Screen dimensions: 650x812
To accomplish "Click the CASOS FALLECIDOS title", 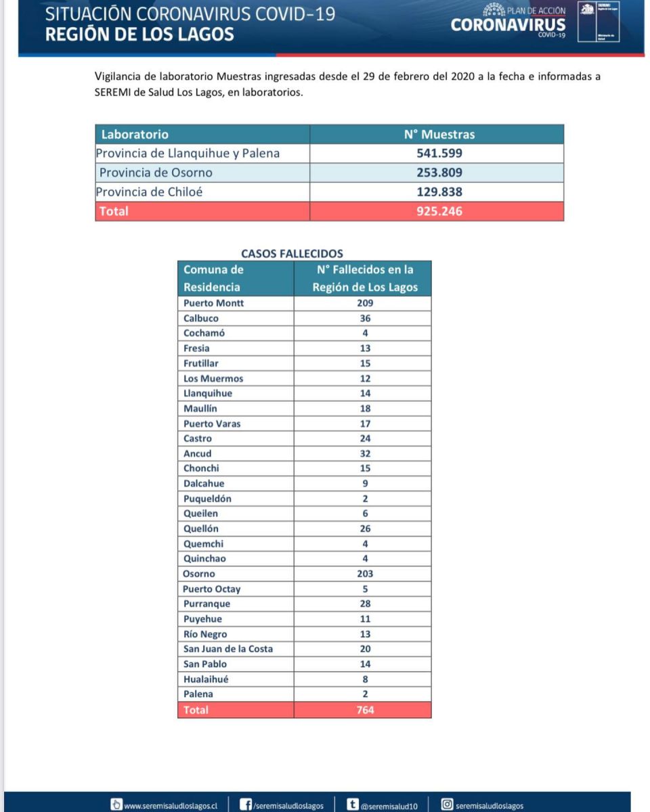I will click(292, 254).
